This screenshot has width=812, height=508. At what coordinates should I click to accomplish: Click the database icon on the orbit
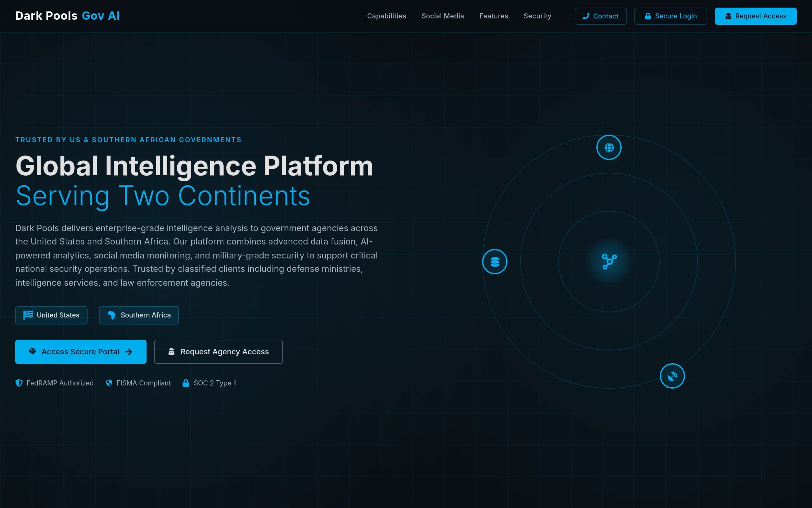495,262
